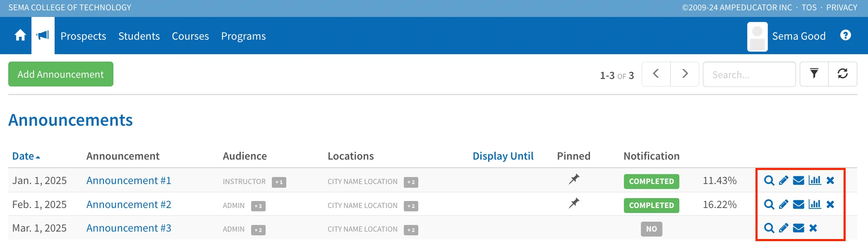Open the Announcement #1 link
This screenshot has width=868, height=244.
[129, 181]
